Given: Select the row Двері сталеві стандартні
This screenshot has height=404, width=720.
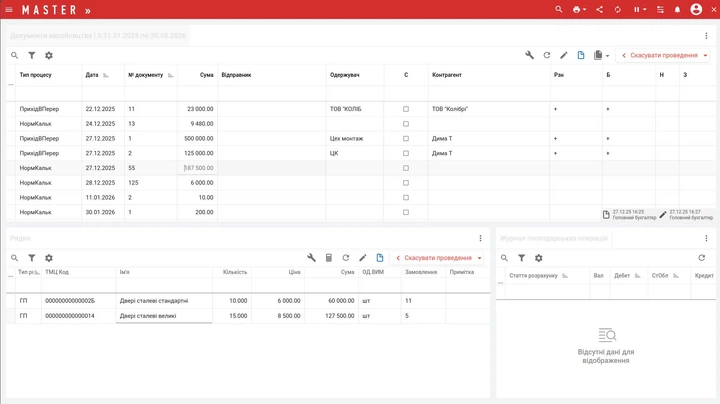Looking at the screenshot, I should point(248,301).
